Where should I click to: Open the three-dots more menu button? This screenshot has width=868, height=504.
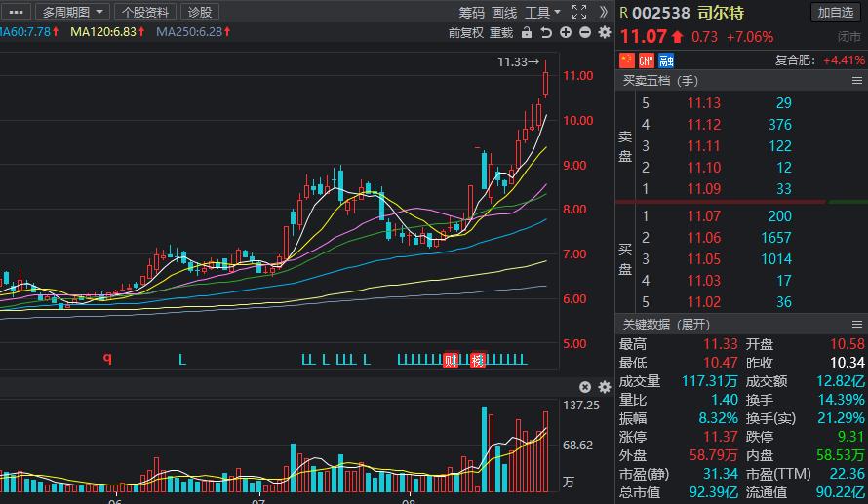pos(17,12)
